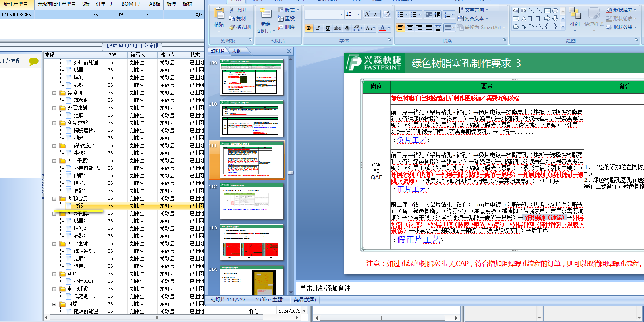Toggle Strikethrough formatting

pos(337,28)
